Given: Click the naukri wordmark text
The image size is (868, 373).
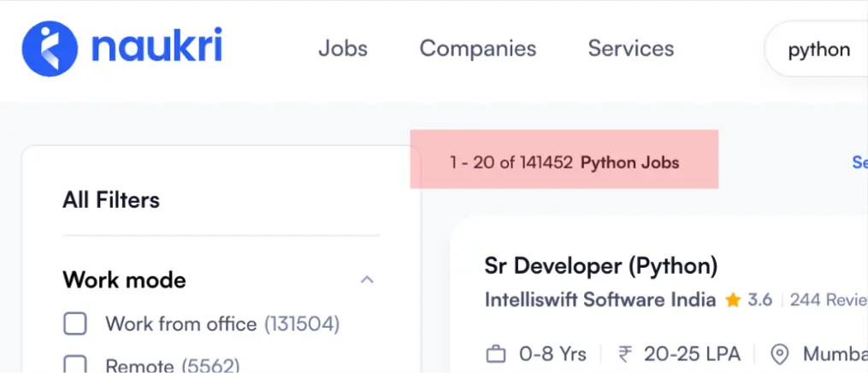Looking at the screenshot, I should point(156,47).
